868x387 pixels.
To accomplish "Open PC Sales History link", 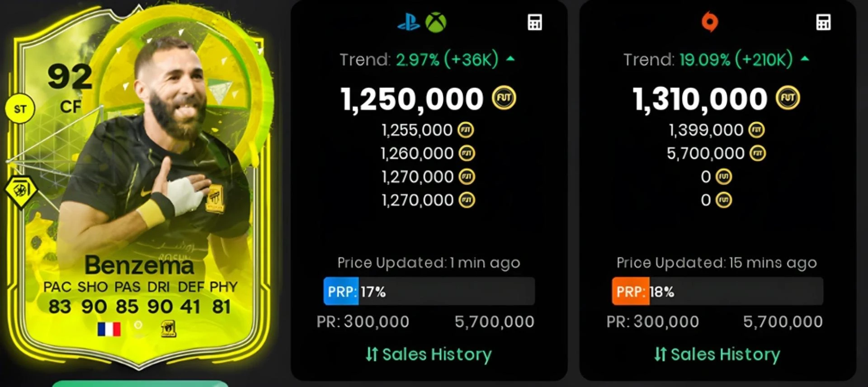I will (717, 354).
